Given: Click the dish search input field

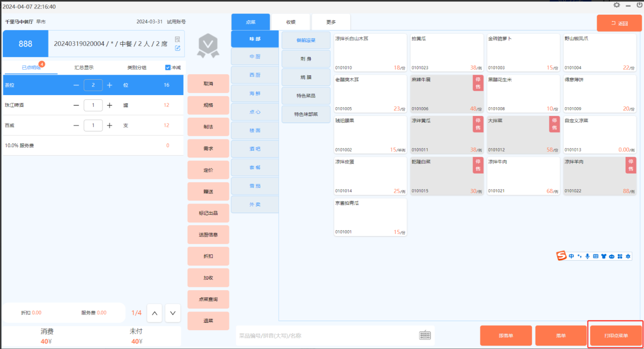Looking at the screenshot, I should (325, 336).
